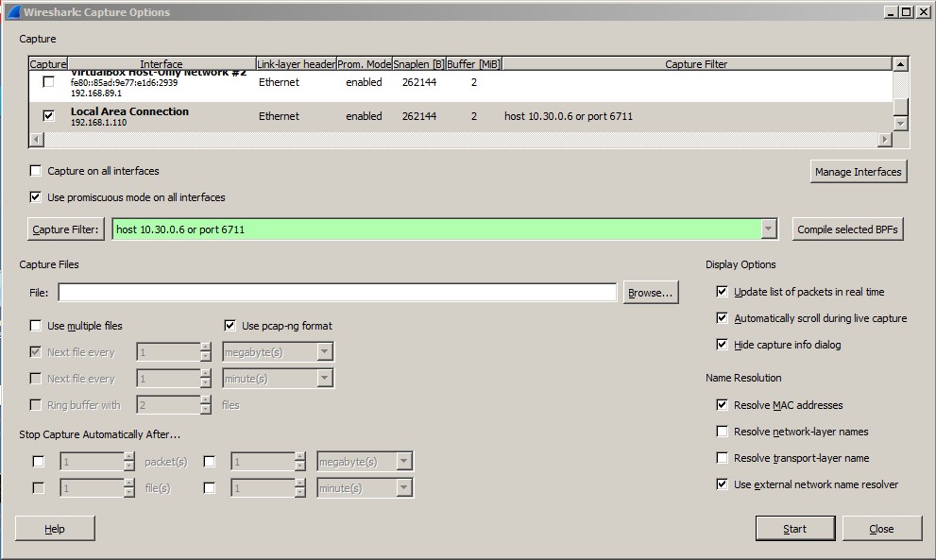Open stop-after megabyte(s) unit dropdown
This screenshot has width=936, height=560.
pos(403,462)
